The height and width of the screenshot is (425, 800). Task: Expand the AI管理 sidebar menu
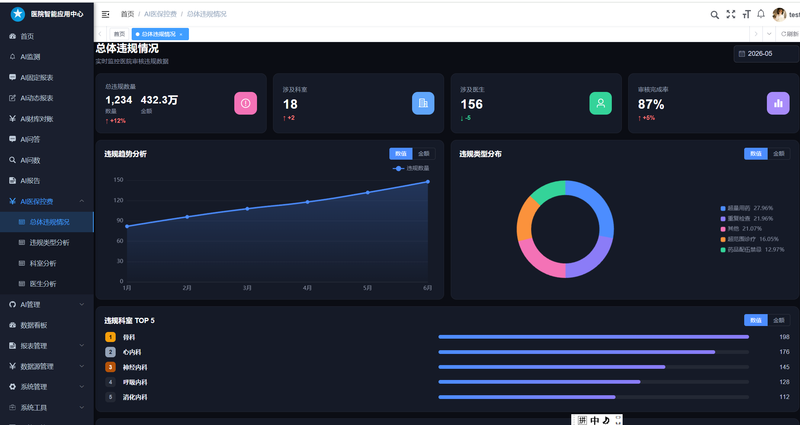pyautogui.click(x=47, y=305)
